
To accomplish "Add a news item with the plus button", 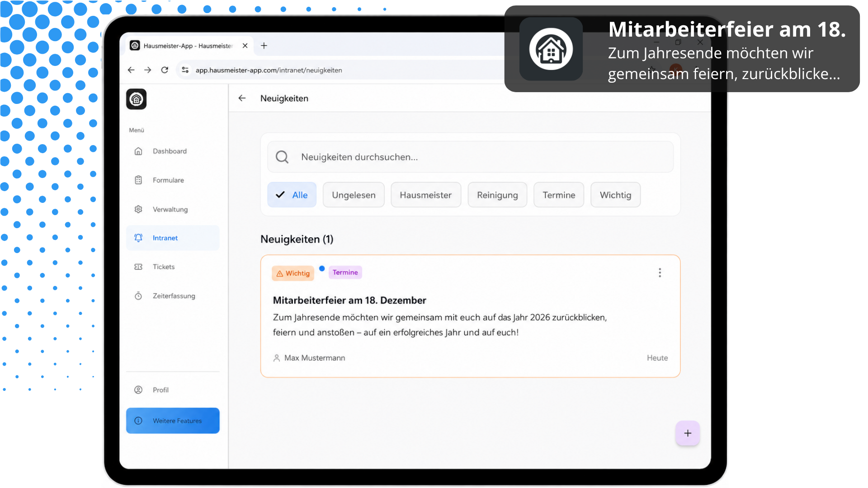I will pos(688,433).
